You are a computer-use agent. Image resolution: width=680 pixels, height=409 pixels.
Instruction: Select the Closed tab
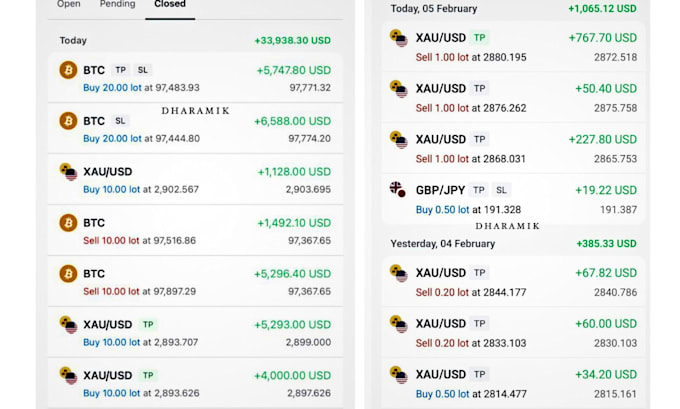click(170, 4)
